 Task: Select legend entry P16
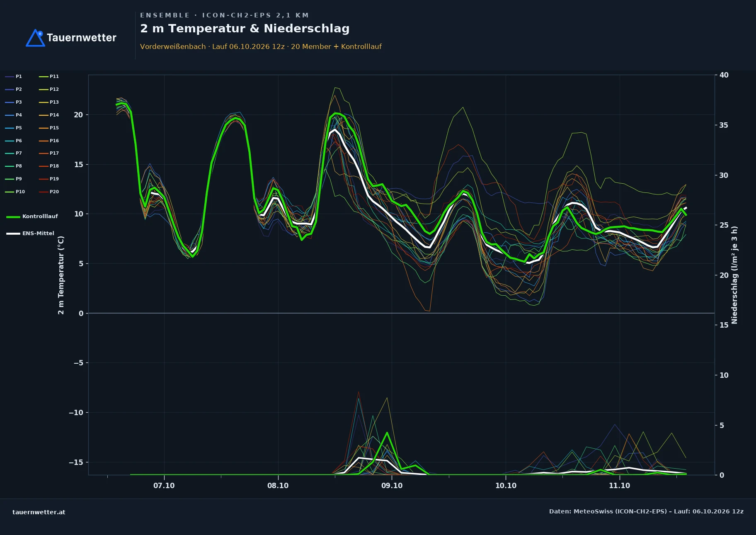point(49,141)
